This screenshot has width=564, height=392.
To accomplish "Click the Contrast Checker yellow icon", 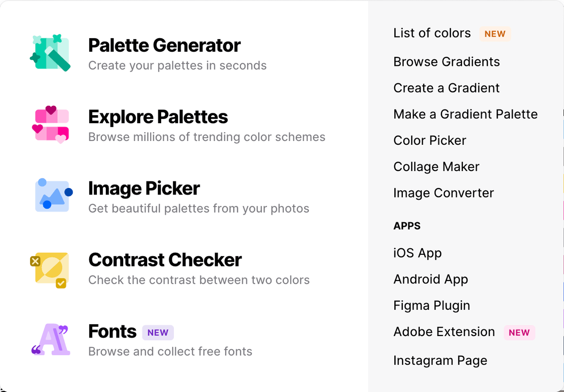I will coord(49,268).
